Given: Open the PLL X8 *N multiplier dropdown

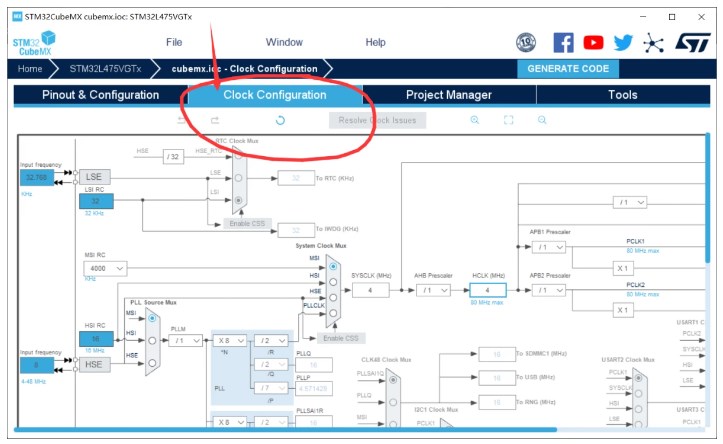Looking at the screenshot, I should click(x=230, y=341).
